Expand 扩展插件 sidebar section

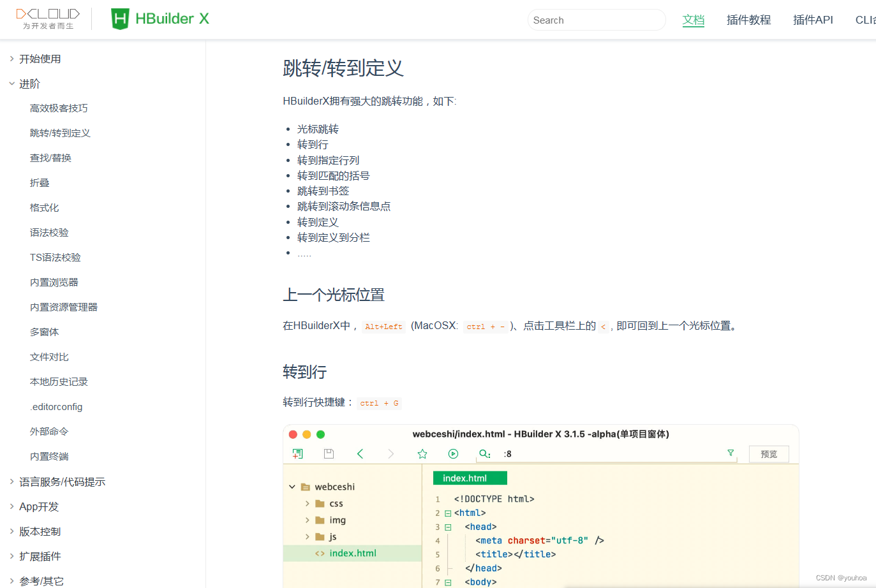tap(40, 557)
